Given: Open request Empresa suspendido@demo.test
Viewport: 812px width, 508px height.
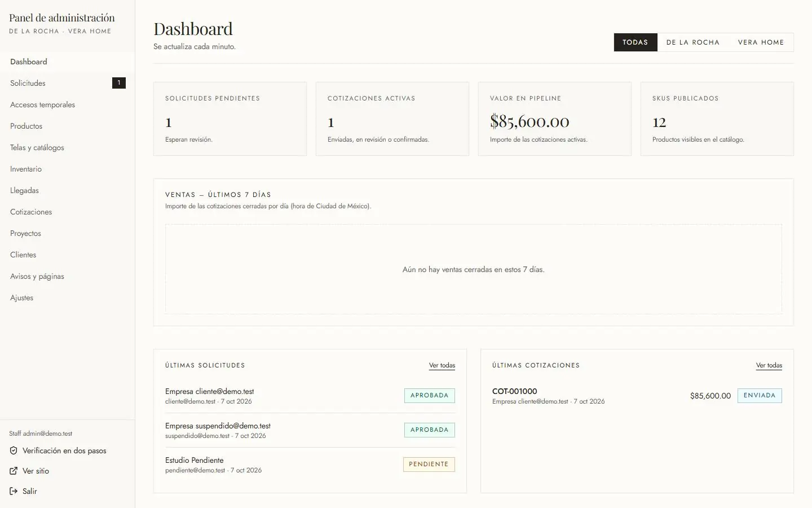Looking at the screenshot, I should (310, 430).
